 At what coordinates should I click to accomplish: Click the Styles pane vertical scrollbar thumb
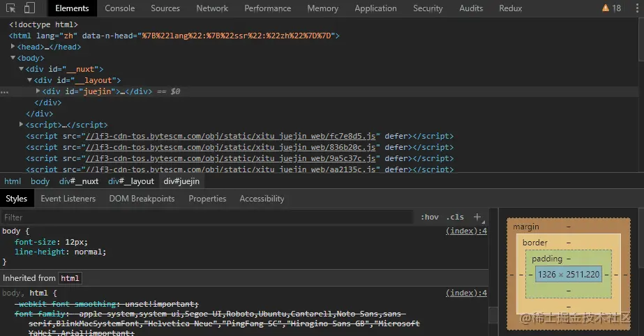click(x=493, y=315)
